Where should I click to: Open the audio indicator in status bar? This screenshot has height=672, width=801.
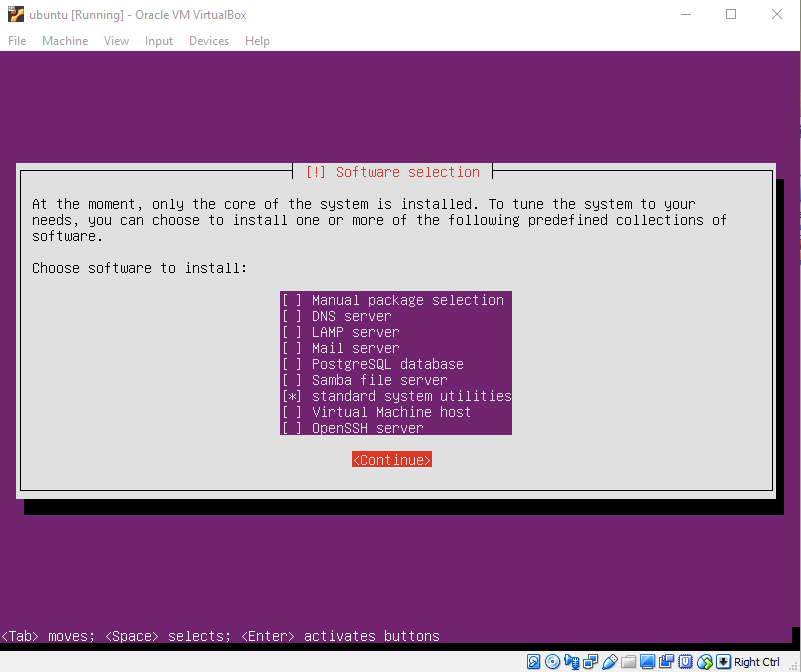[572, 662]
